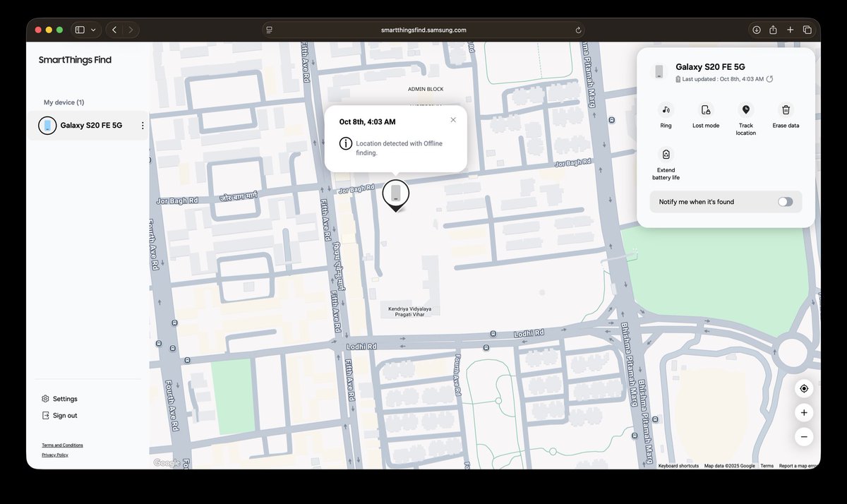Ring the Galaxy S20 FE 5G
Image resolution: width=847 pixels, height=504 pixels.
[x=666, y=116]
